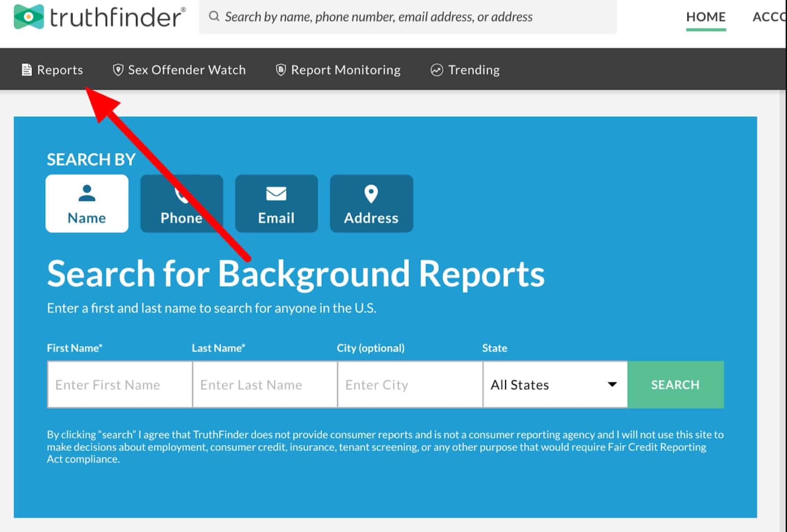Select the Phone search option

click(182, 203)
